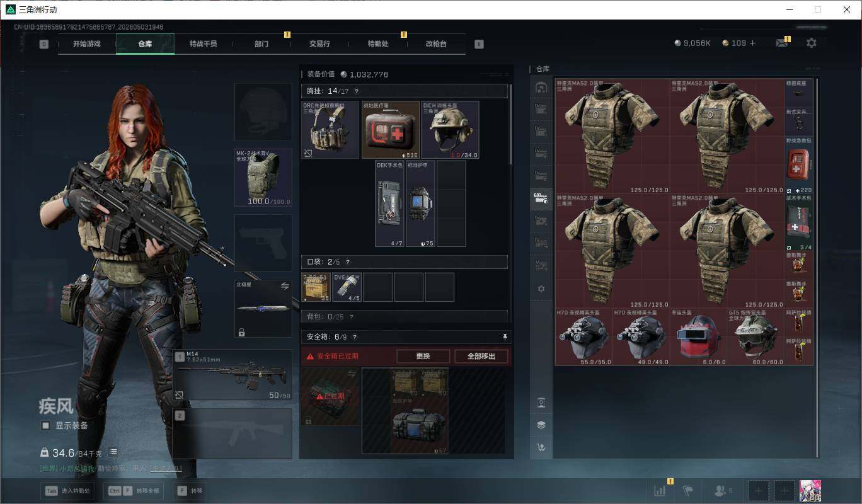Select the DRC先进侦察胸挂 chest rig

coord(331,130)
